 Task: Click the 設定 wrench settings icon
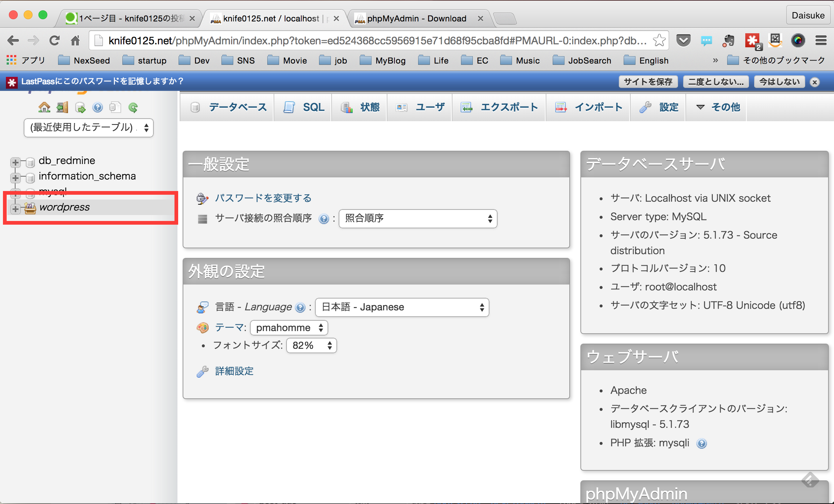tap(645, 107)
